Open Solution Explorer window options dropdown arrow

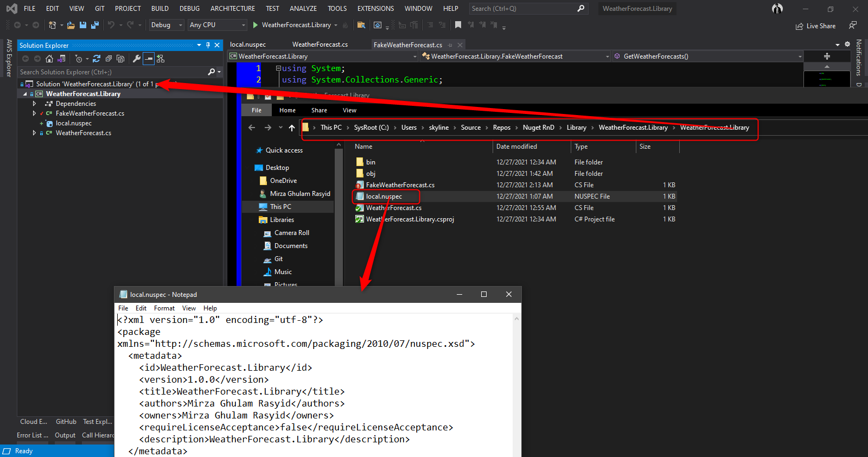(199, 45)
